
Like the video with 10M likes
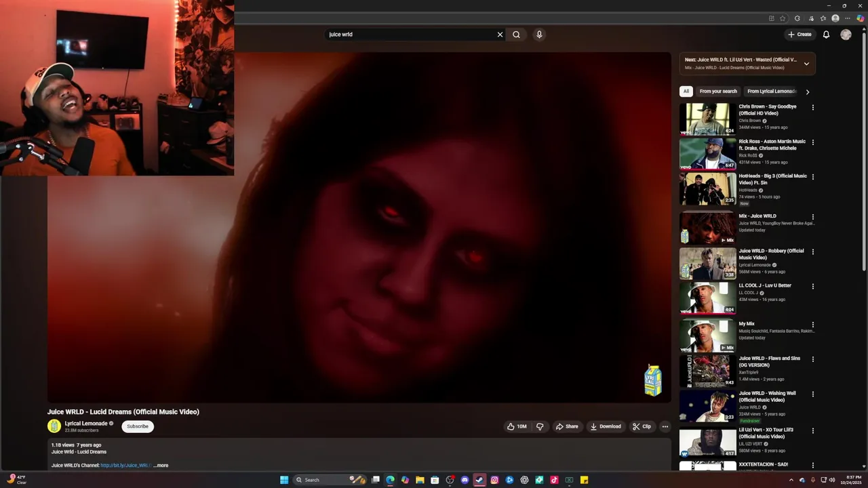pyautogui.click(x=517, y=426)
